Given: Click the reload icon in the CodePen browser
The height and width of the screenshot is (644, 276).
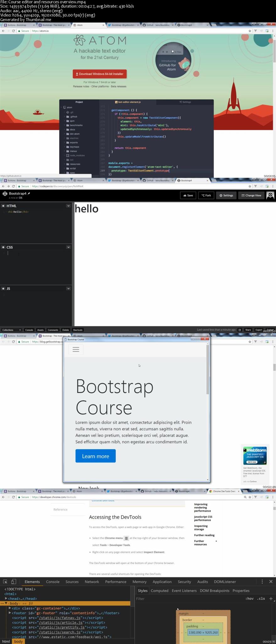Looking at the screenshot, I should (x=13, y=186).
